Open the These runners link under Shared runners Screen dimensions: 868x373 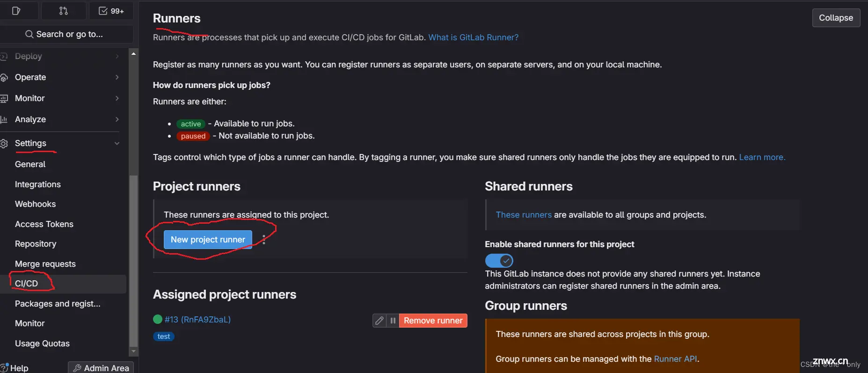524,215
